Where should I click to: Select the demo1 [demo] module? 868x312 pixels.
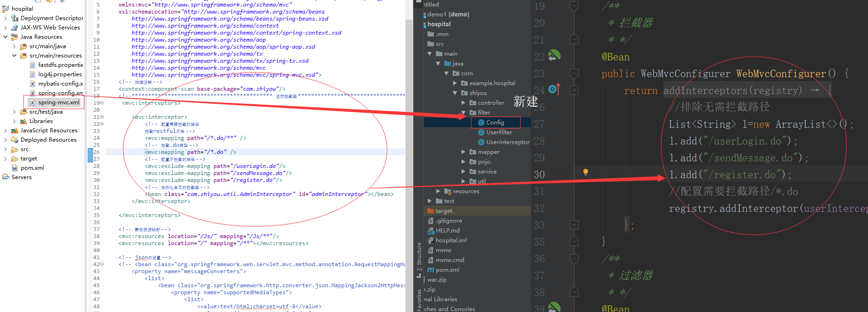pos(448,15)
